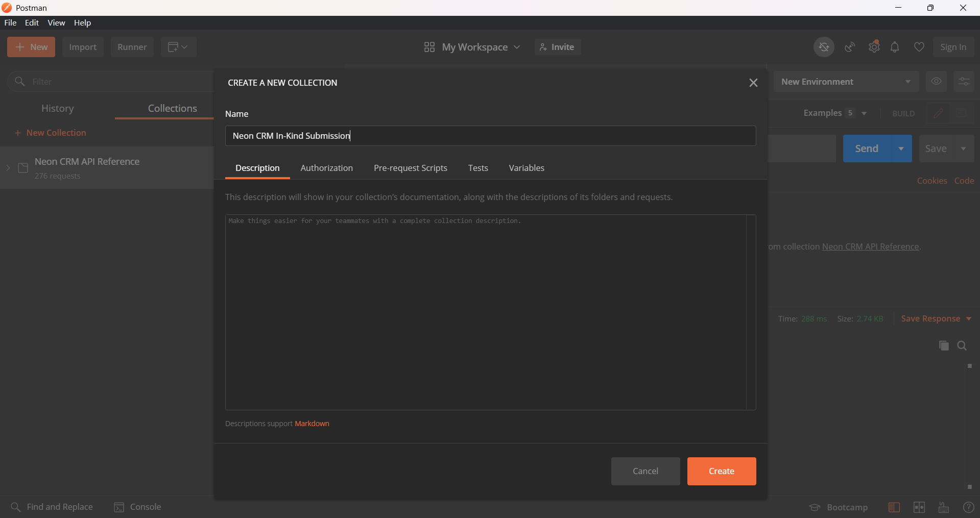
Task: Click the heart icon in header
Action: click(x=919, y=47)
